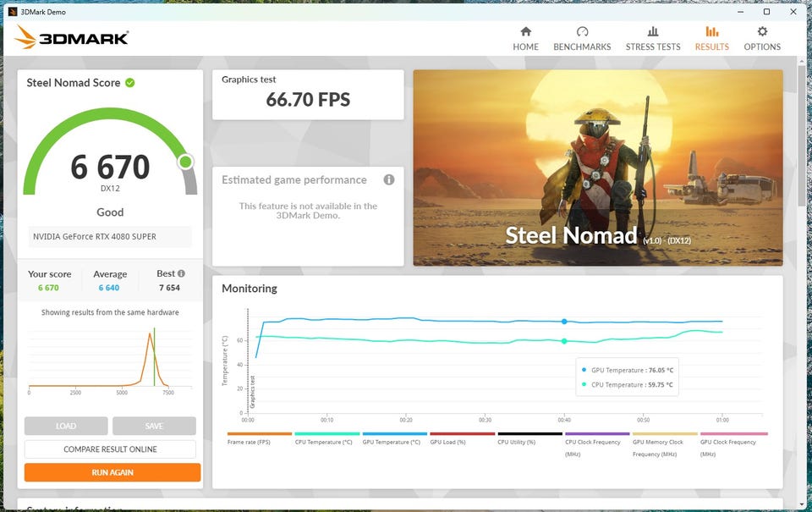The width and height of the screenshot is (812, 512).
Task: Go to the Benchmarks tab
Action: click(x=582, y=39)
